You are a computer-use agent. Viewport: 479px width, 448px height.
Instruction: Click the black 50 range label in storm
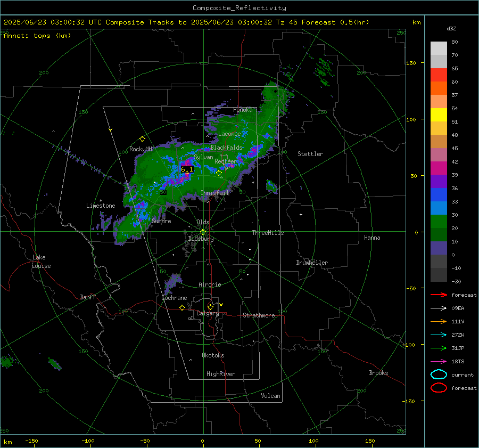click(x=163, y=192)
